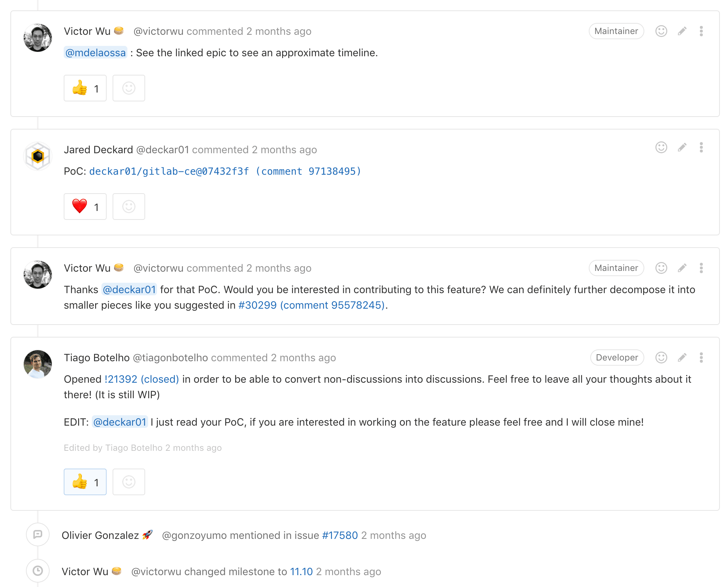Add a reaction to Victor Wu's first comment

coord(661,31)
